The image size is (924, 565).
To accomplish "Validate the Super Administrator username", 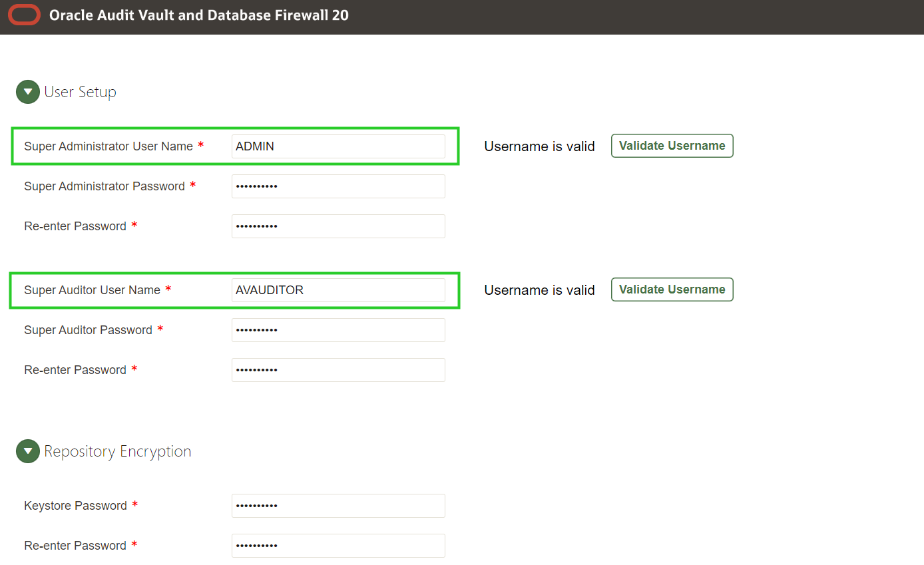I will pyautogui.click(x=672, y=145).
